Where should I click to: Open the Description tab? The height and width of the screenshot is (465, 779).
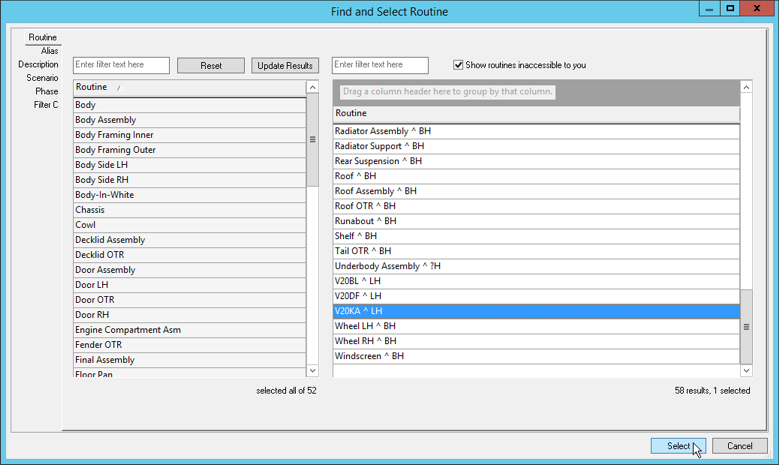(38, 64)
